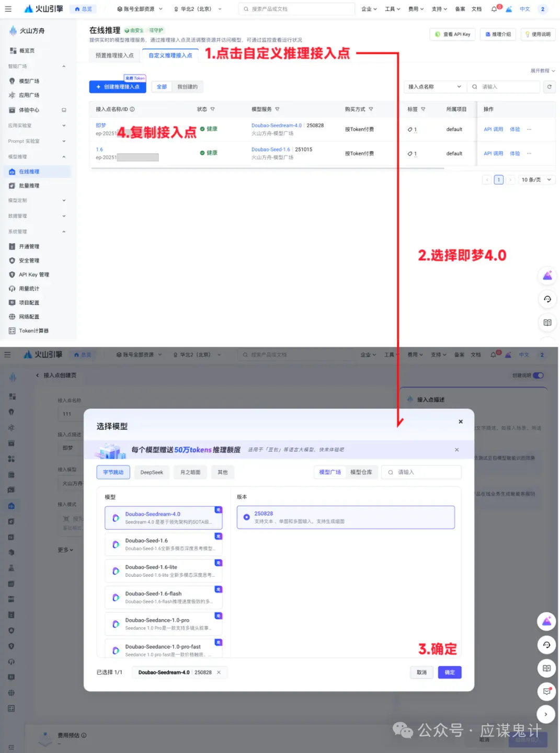Open 项目配置 in the sidebar
560x753 pixels.
click(29, 303)
